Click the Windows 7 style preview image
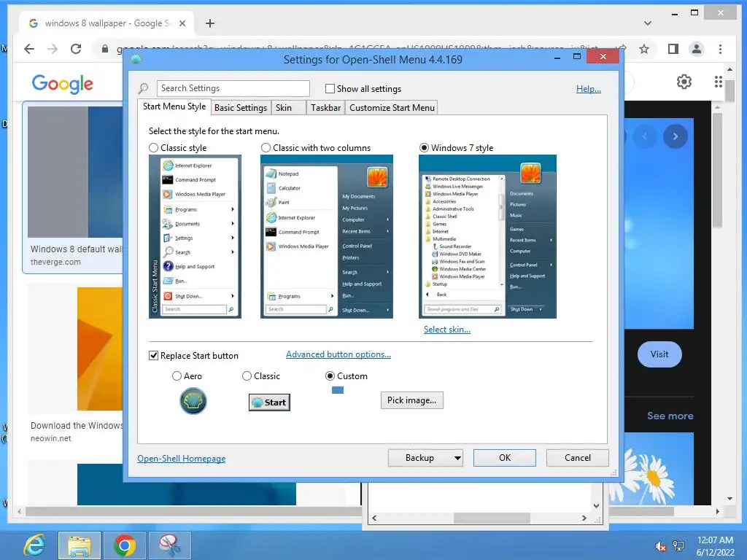 point(487,237)
